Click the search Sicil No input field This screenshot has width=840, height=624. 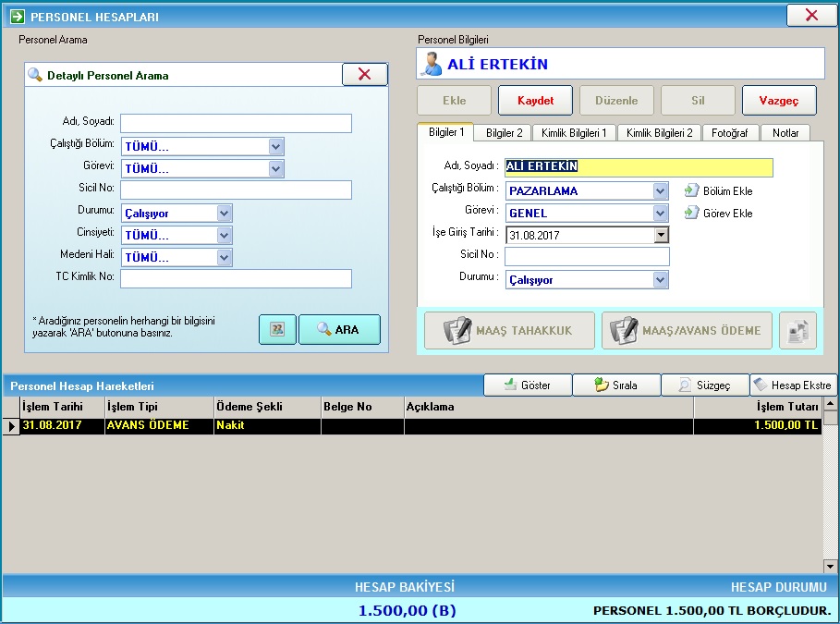tap(237, 190)
